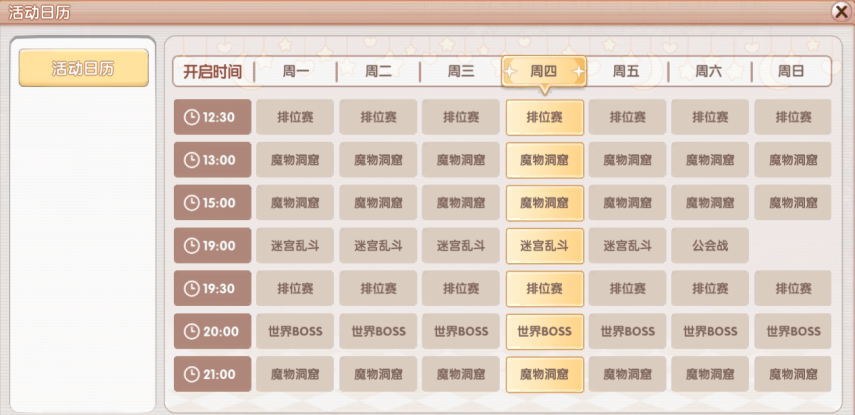The width and height of the screenshot is (855, 415).
Task: Click the 19:00 time row label
Action: tap(213, 245)
